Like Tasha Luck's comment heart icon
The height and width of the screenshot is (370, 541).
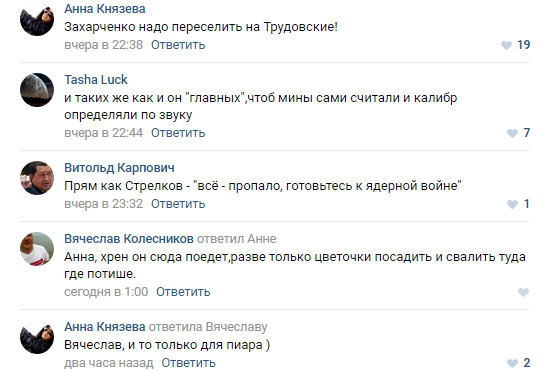512,133
